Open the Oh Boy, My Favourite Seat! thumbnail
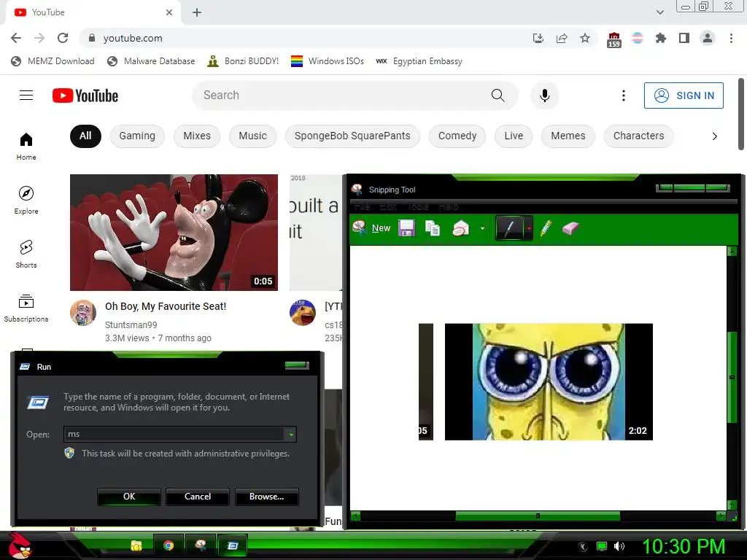 click(x=174, y=233)
